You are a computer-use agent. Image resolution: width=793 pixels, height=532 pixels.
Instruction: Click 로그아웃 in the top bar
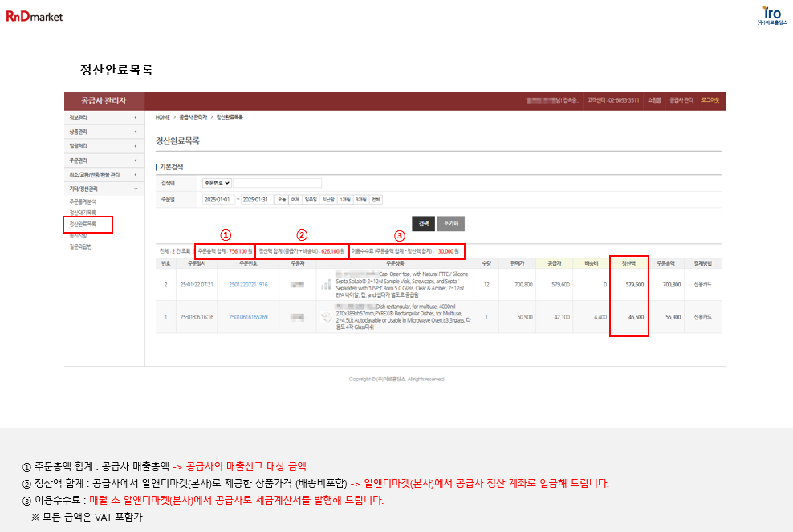click(x=710, y=100)
